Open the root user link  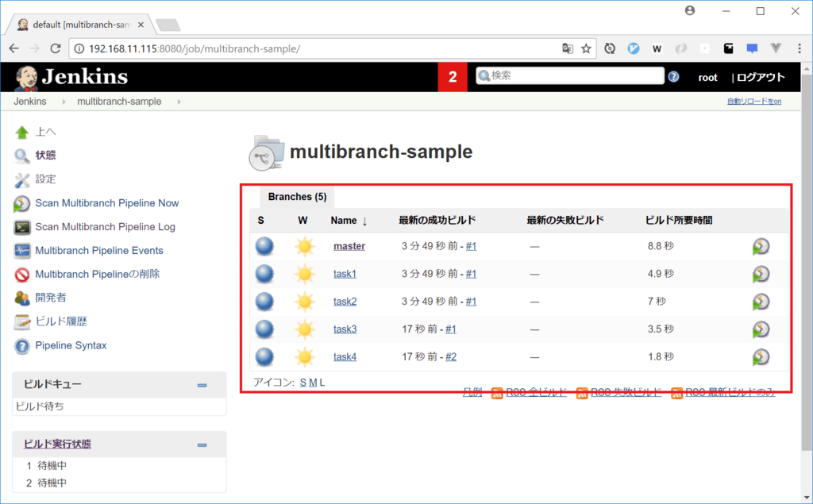tap(707, 78)
